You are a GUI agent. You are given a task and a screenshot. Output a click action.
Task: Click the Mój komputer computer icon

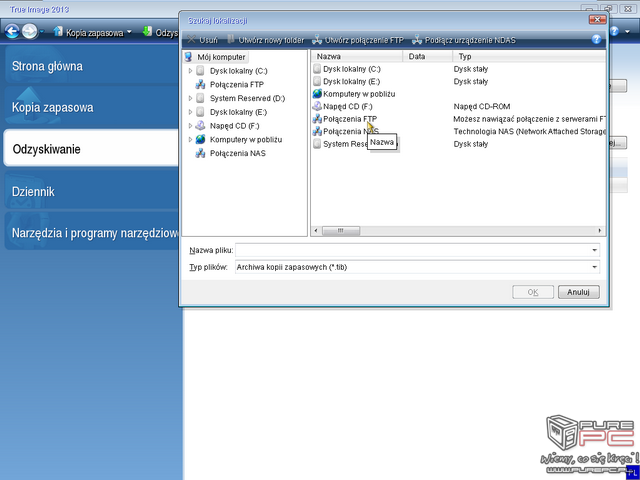point(189,57)
